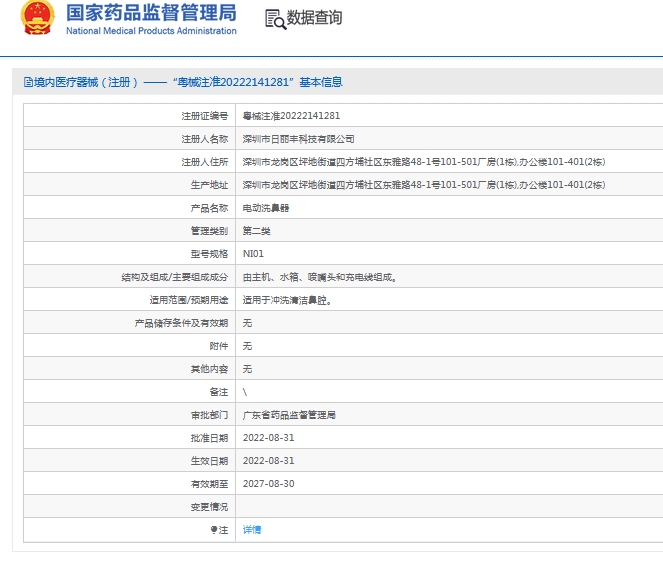This screenshot has height=561, width=663.
Task: Click the 变更情况 label
Action: (x=209, y=507)
